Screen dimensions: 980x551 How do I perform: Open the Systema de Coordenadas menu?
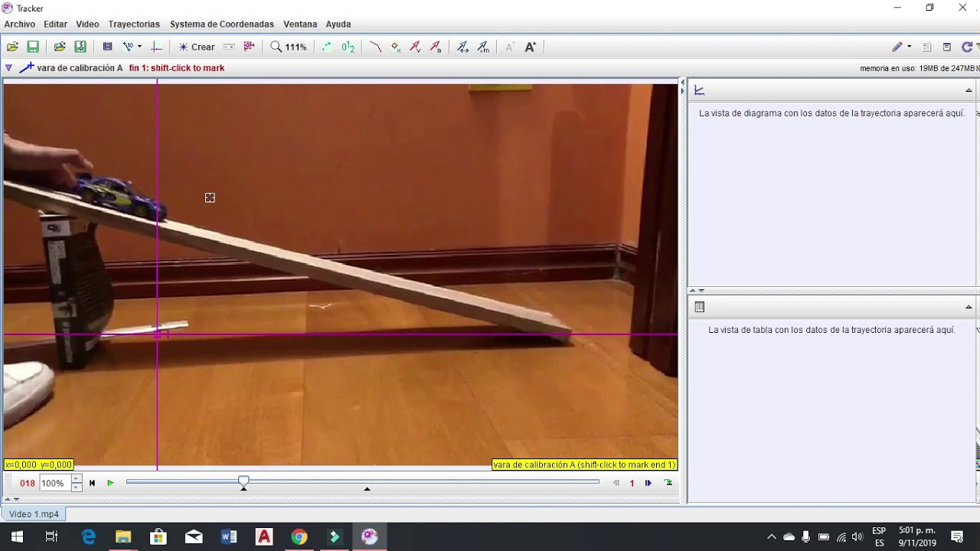(222, 24)
